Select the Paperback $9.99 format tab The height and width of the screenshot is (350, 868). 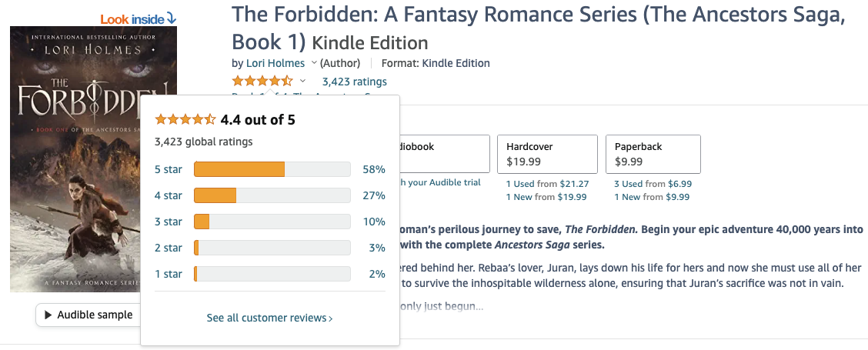coord(653,154)
